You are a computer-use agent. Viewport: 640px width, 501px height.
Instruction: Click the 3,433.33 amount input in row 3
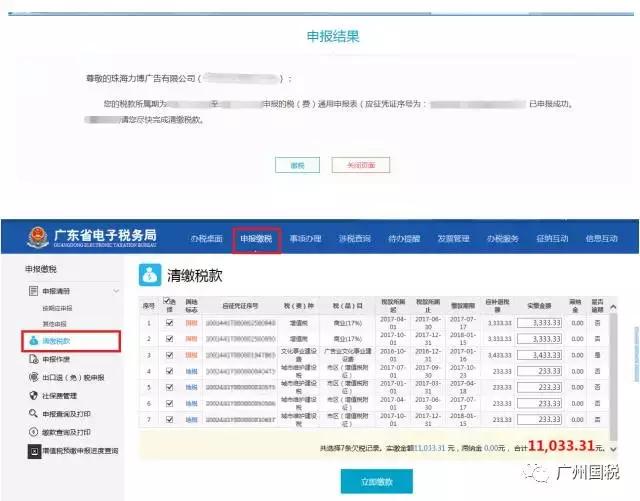coord(539,355)
